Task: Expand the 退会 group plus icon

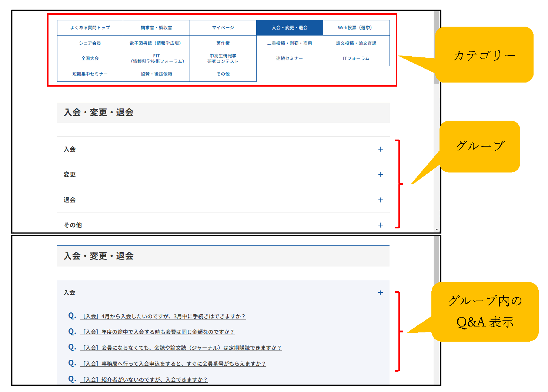Action: click(x=380, y=200)
